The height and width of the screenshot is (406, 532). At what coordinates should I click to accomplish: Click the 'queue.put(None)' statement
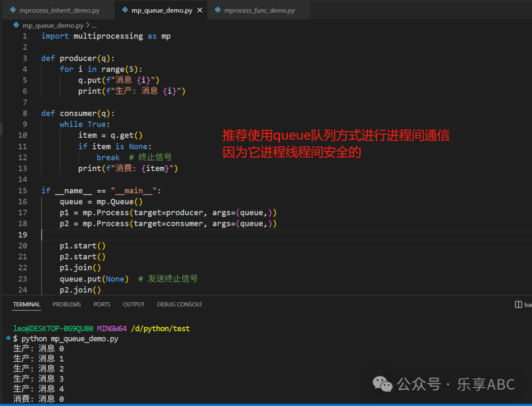point(94,279)
